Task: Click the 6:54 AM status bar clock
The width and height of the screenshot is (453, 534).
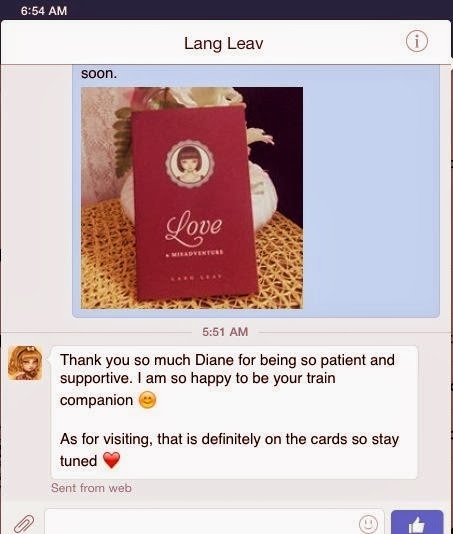Action: (x=44, y=11)
